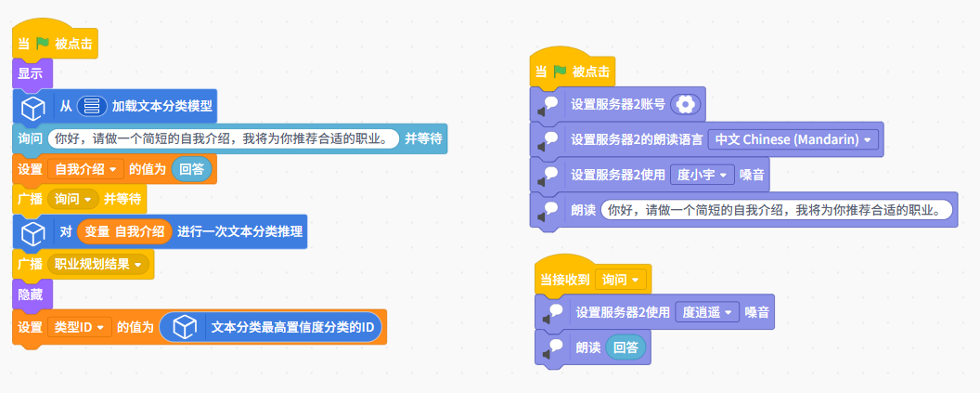Screen dimensions: 980x393
Task: Click the green flag on the right script
Action: point(560,72)
